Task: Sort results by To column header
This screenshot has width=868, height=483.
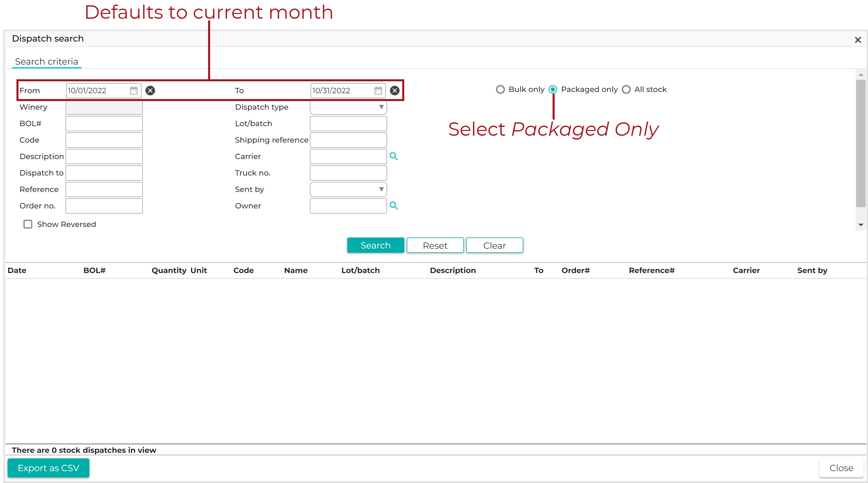Action: (x=538, y=270)
